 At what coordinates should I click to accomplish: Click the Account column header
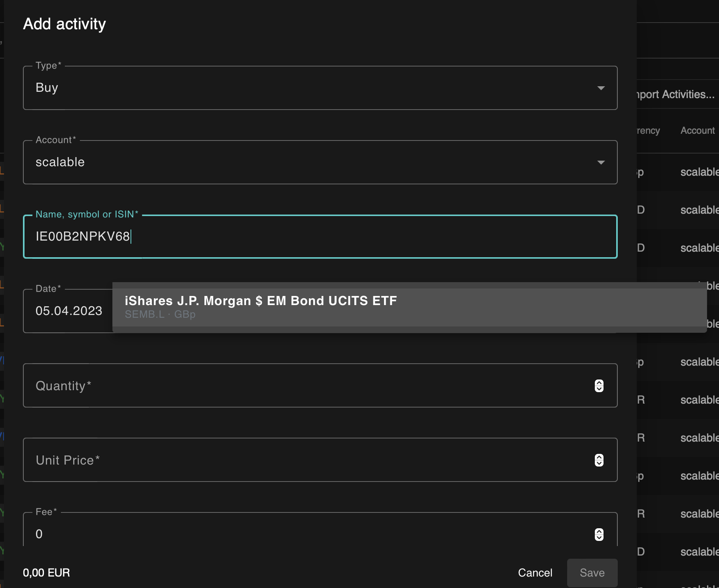[x=697, y=131]
